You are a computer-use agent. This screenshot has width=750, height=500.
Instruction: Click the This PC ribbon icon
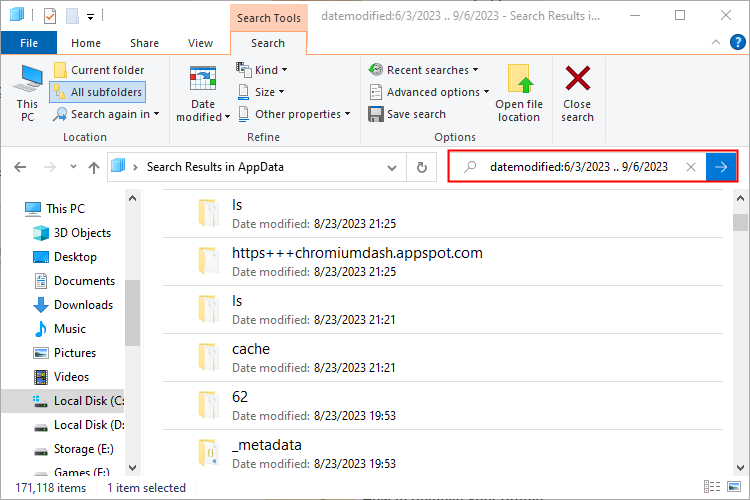pyautogui.click(x=27, y=80)
